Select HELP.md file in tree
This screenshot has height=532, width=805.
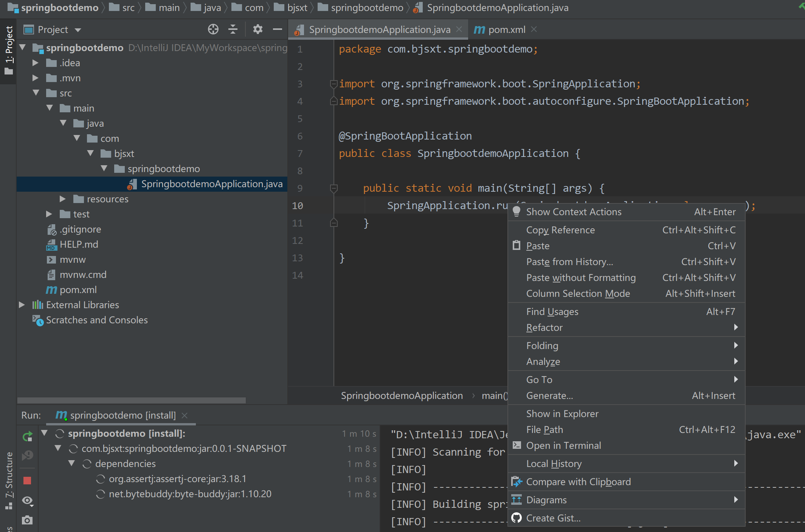click(79, 244)
